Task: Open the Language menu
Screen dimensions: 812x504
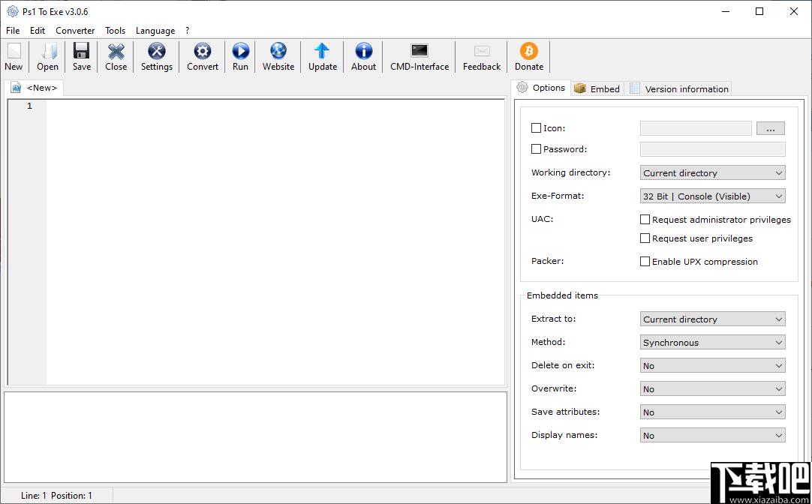Action: click(155, 31)
